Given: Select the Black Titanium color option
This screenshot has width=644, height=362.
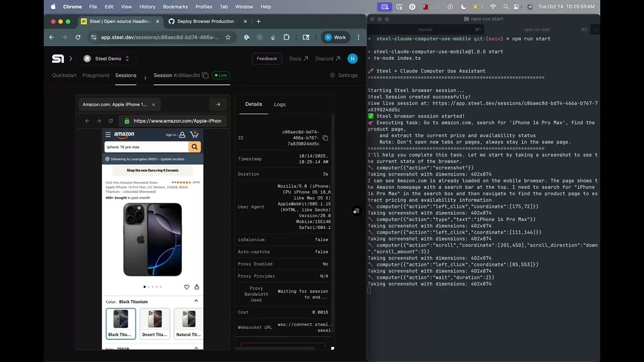Looking at the screenshot, I should pos(121,324).
